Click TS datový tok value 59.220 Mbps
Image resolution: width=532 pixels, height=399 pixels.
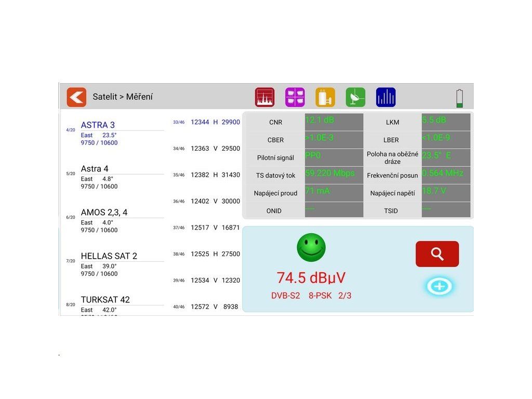(334, 175)
